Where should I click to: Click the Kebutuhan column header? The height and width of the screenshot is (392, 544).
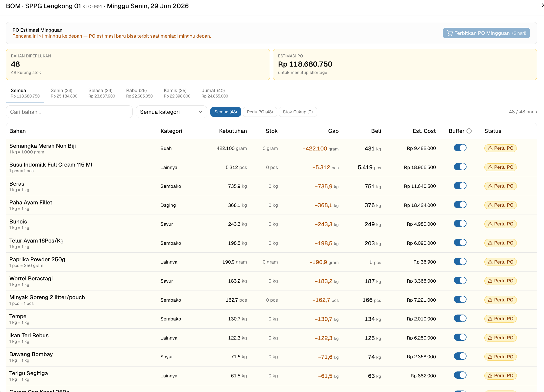click(x=233, y=131)
